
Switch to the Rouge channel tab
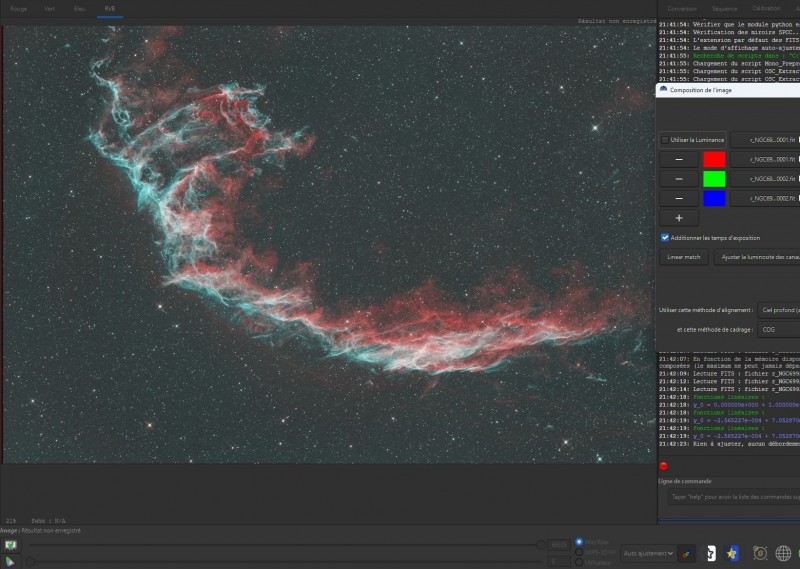pyautogui.click(x=18, y=9)
